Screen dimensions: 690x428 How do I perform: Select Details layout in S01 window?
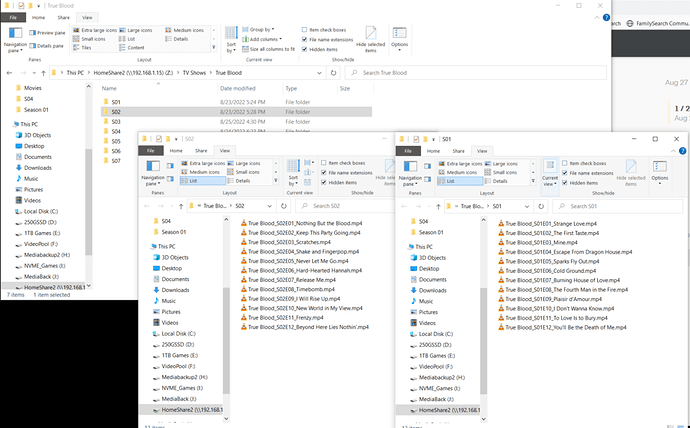point(496,181)
